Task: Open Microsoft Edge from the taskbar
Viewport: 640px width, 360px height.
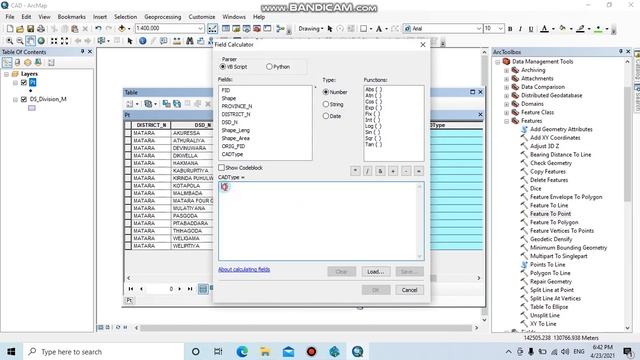Action: [x=242, y=351]
